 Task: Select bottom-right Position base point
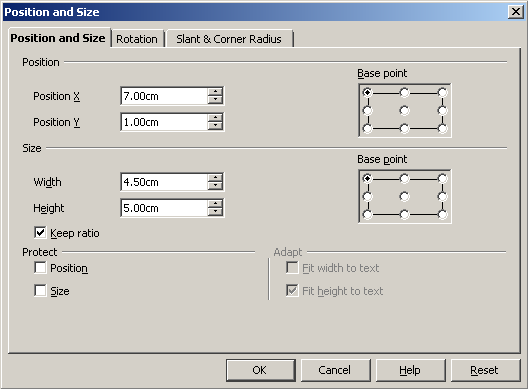coord(442,128)
